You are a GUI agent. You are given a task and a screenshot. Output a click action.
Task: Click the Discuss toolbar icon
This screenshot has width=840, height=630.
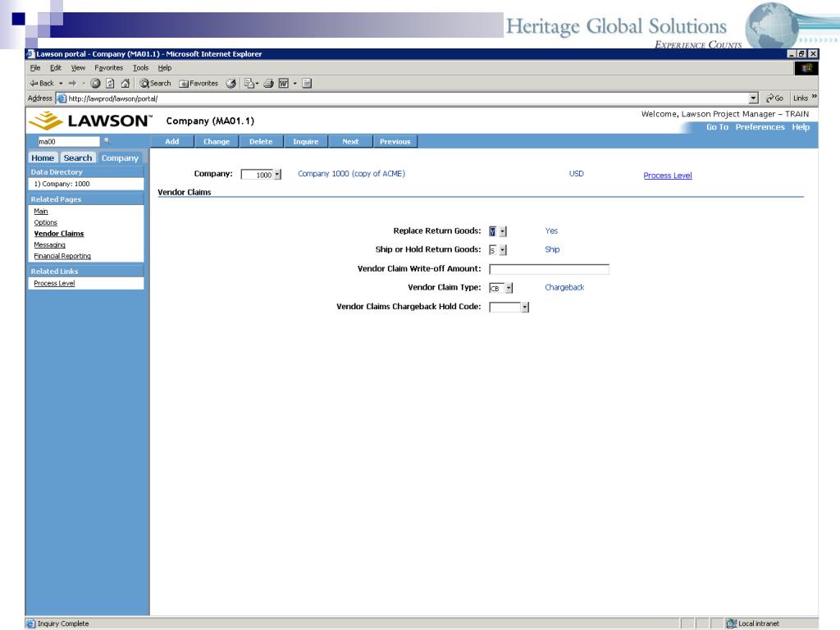tap(307, 83)
